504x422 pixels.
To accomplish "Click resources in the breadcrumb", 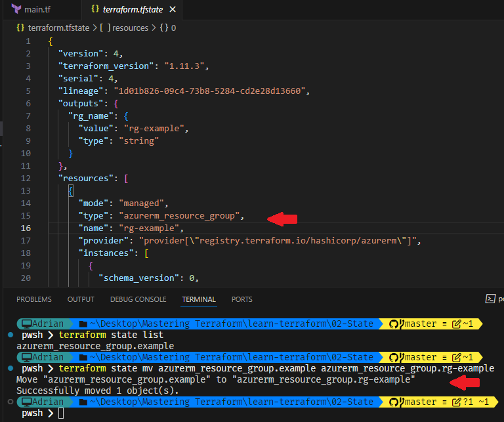I will pos(130,28).
